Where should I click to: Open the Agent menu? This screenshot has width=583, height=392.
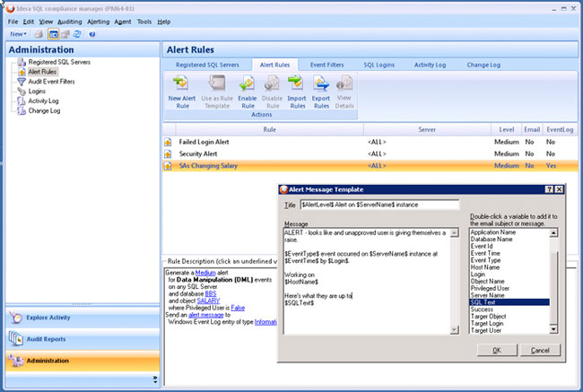(x=123, y=22)
